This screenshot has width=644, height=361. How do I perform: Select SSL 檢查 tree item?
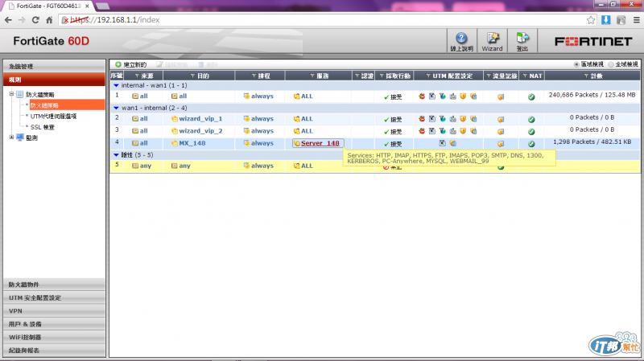[43, 127]
